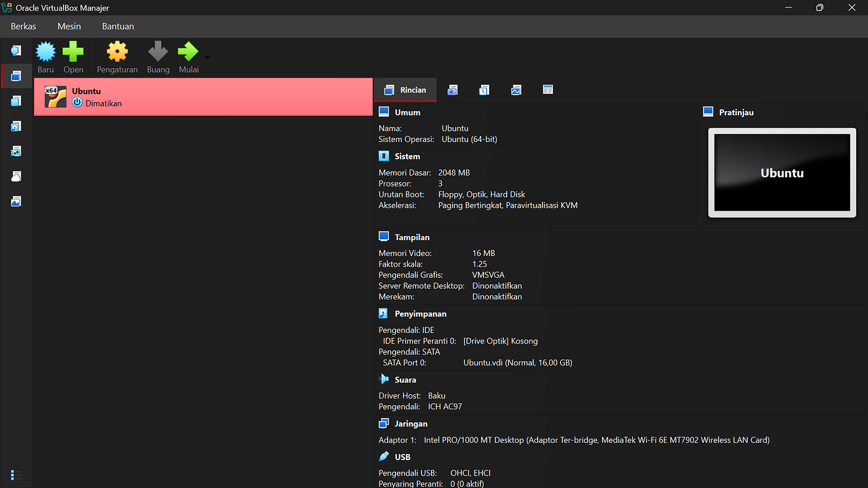
Task: Click the Ubuntu preview thumbnail
Action: click(x=782, y=173)
